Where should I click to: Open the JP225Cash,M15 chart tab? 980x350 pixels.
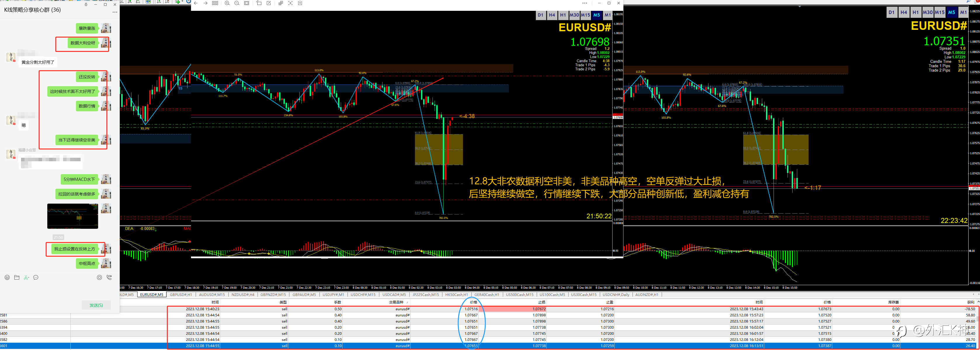click(426, 295)
